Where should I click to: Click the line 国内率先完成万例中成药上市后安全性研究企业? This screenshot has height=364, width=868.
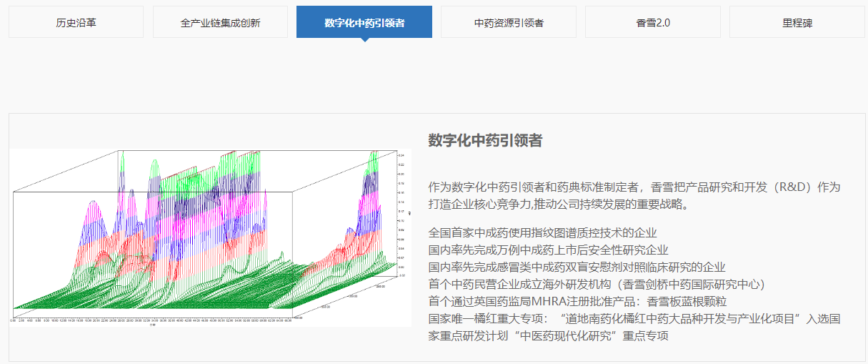548,250
